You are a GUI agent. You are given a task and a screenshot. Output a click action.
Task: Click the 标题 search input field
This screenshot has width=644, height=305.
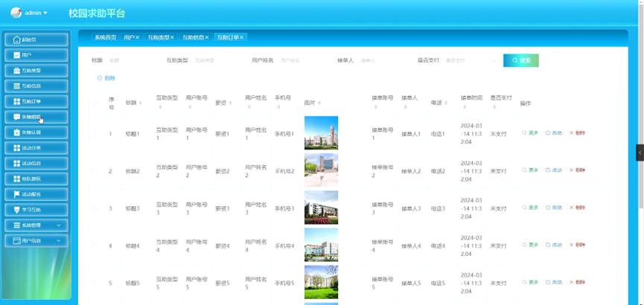(x=132, y=60)
